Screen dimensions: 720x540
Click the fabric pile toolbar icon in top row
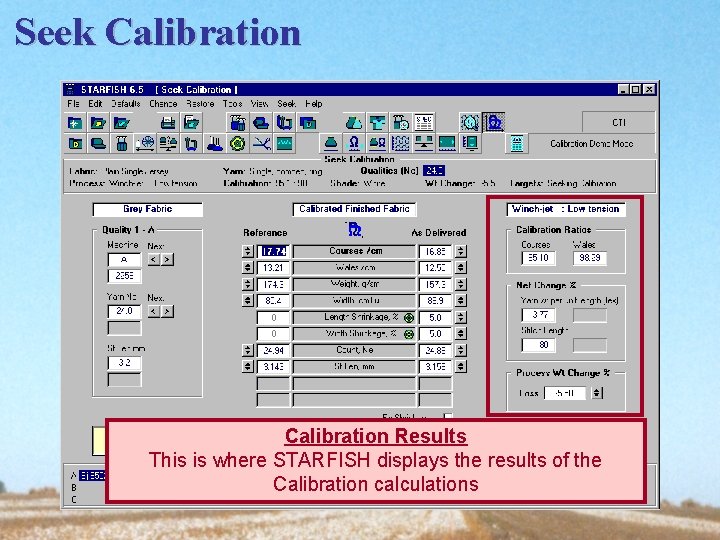click(354, 123)
